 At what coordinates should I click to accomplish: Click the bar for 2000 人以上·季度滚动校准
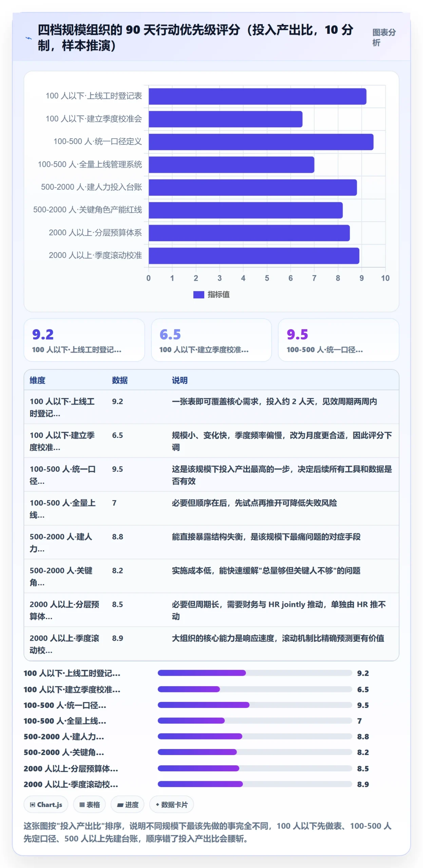(x=254, y=255)
